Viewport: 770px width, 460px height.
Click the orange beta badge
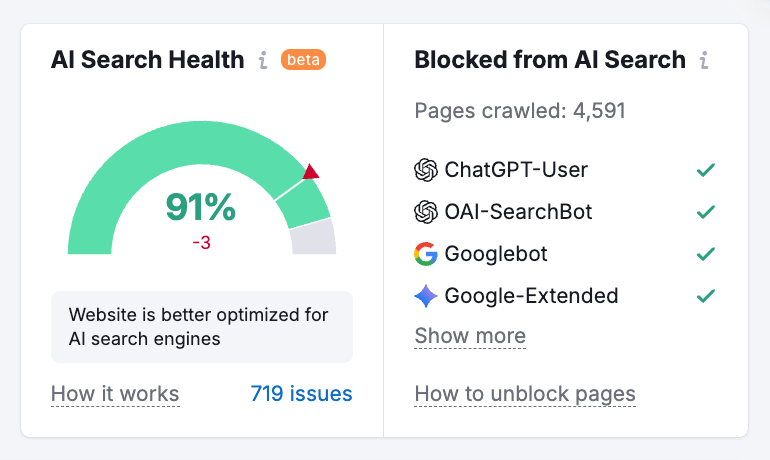[x=303, y=60]
